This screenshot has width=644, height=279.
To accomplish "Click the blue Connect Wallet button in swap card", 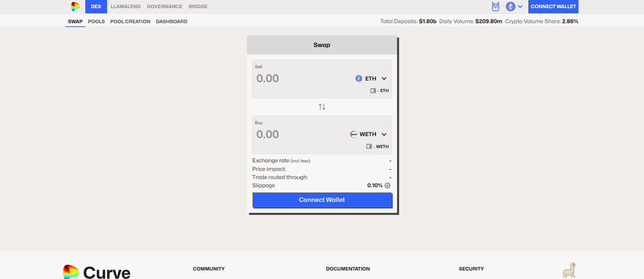I will tap(322, 200).
